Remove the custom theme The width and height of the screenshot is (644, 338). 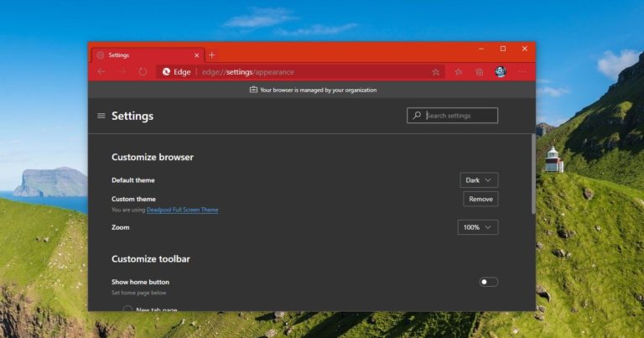(480, 199)
